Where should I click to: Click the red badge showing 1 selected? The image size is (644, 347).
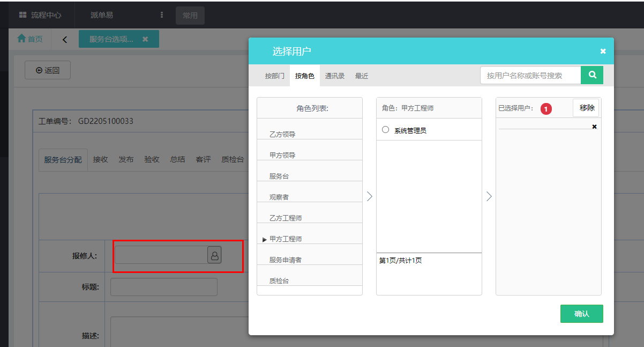point(545,109)
